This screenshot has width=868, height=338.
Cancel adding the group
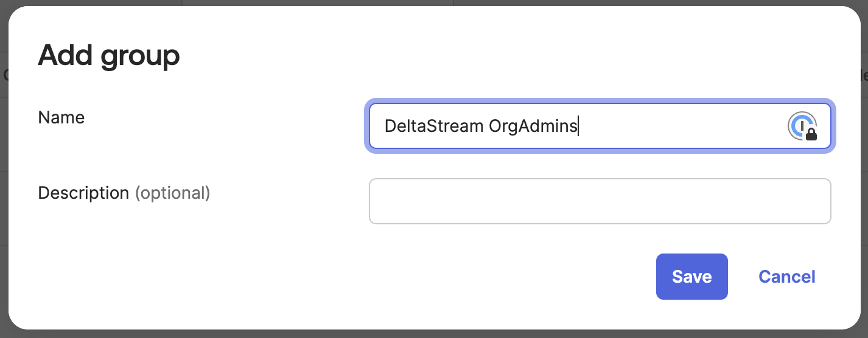786,277
